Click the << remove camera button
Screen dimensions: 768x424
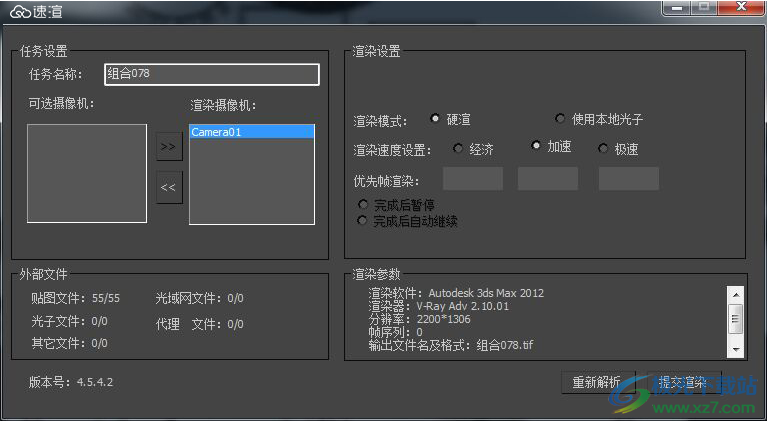pos(168,187)
